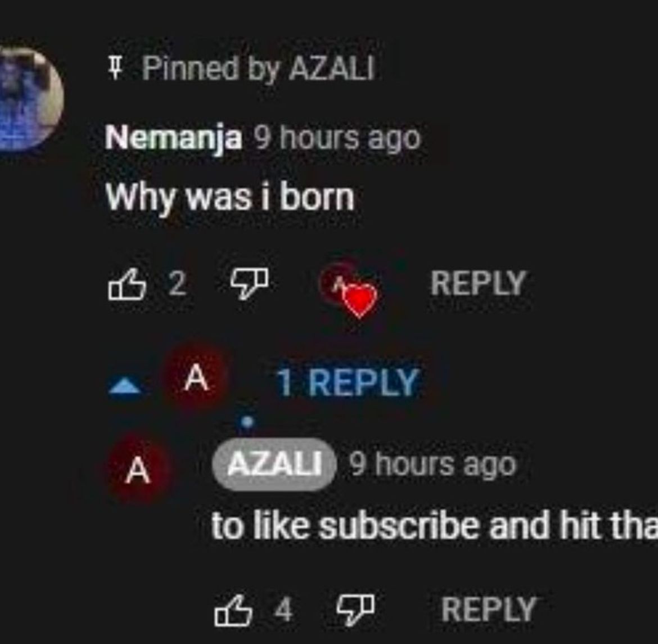The height and width of the screenshot is (644, 658).
Task: Dislike AZALI's reply comment
Action: (355, 609)
